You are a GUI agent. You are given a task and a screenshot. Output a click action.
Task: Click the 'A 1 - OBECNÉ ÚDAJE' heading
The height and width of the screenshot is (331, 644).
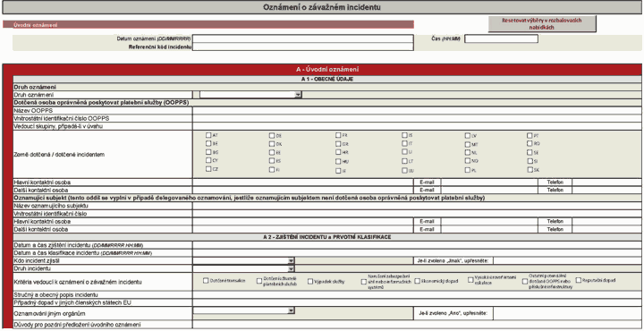pos(327,80)
